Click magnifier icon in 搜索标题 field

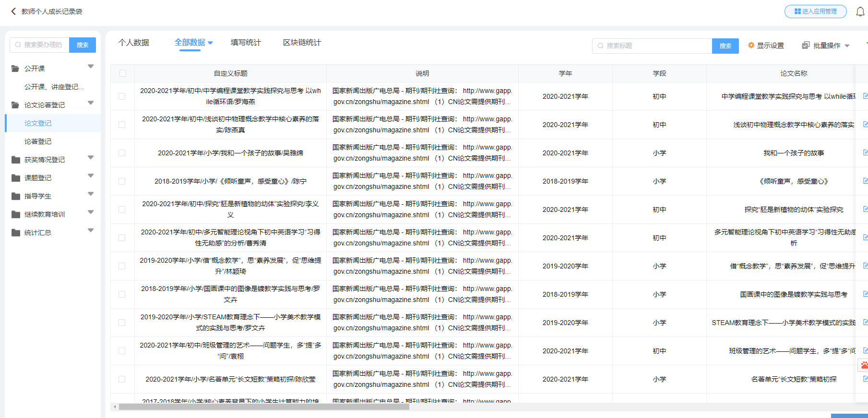pyautogui.click(x=600, y=46)
